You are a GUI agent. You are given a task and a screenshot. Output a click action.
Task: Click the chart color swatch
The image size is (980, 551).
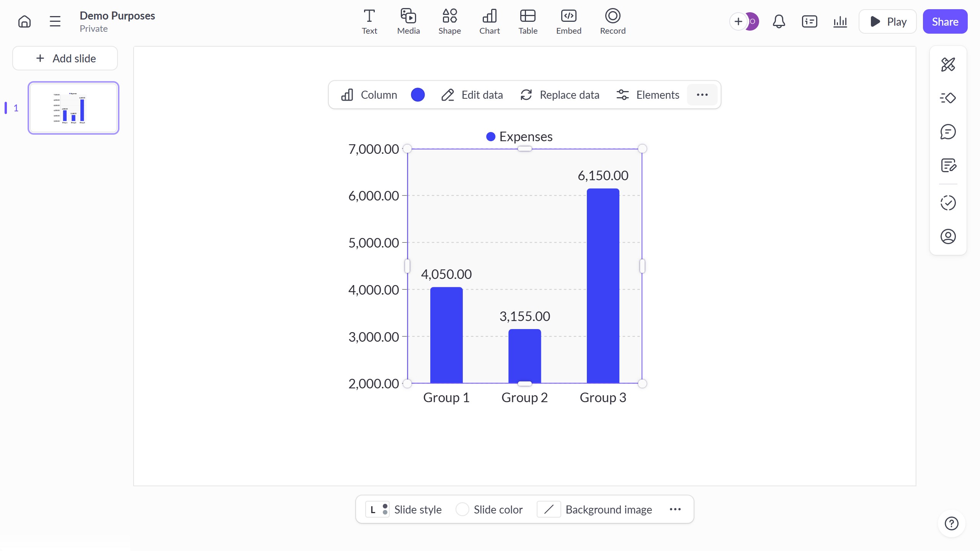coord(418,95)
